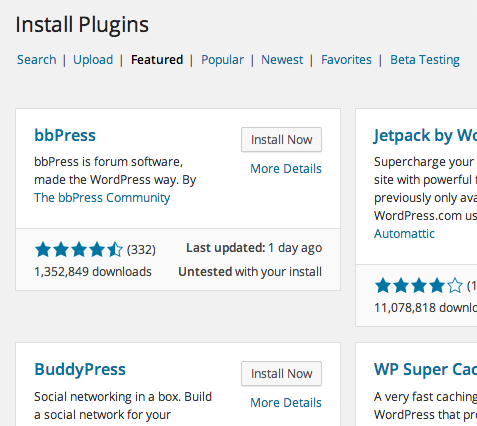Click the Last updated 1 day ago text
Viewport: 477px width, 426px height.
254,248
